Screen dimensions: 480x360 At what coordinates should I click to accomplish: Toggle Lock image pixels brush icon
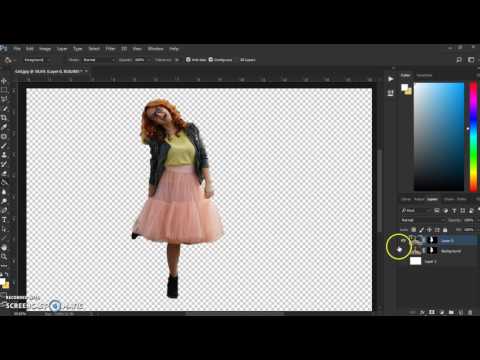pos(421,230)
